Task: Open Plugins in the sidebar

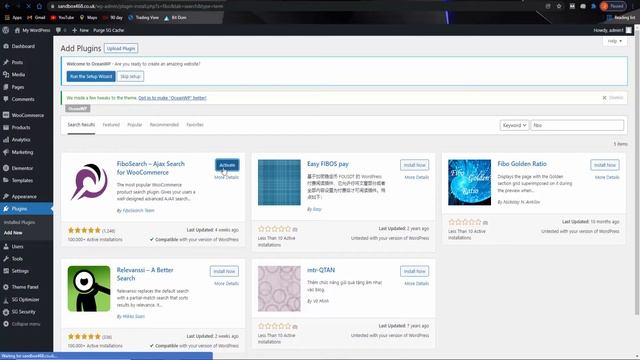Action: pos(26,209)
